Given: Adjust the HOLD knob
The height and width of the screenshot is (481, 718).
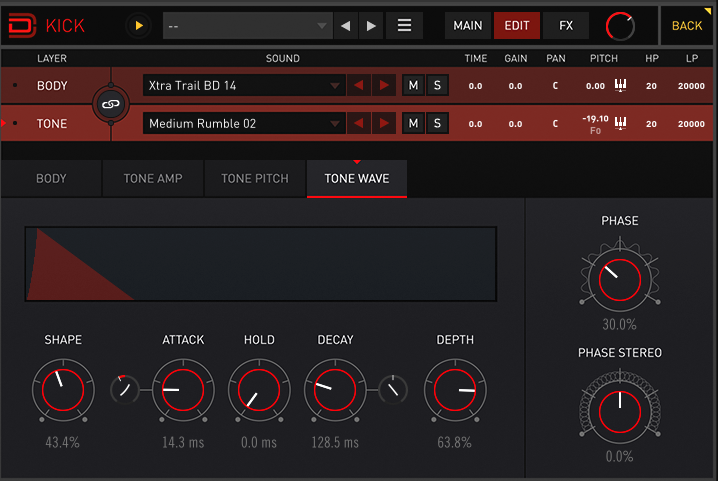Looking at the screenshot, I should [x=259, y=390].
